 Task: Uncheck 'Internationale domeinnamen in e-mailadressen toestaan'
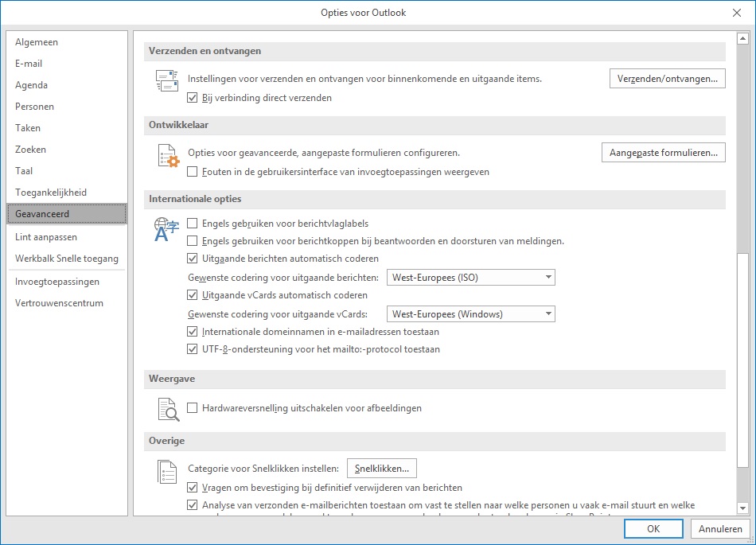click(x=193, y=332)
